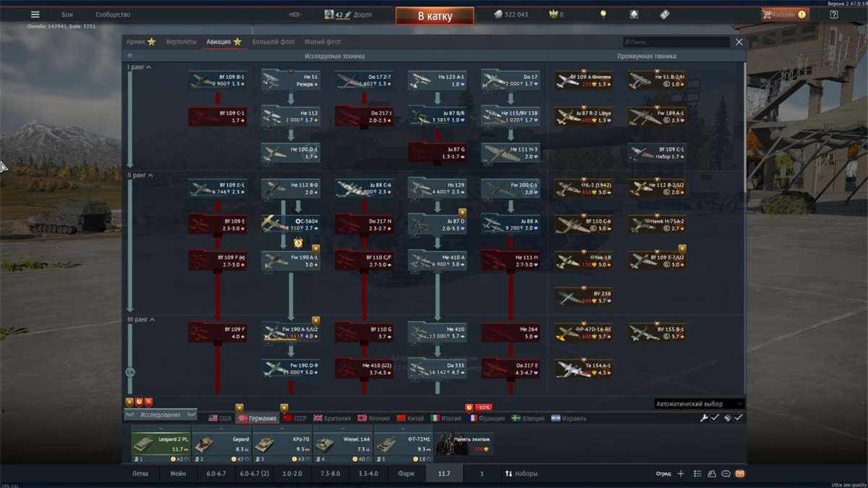Viewport: 868px width, 488px height.
Task: Click the clock discount icon near -50%
Action: tap(469, 408)
